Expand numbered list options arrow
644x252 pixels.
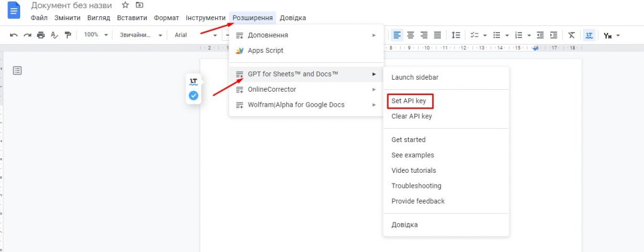530,35
